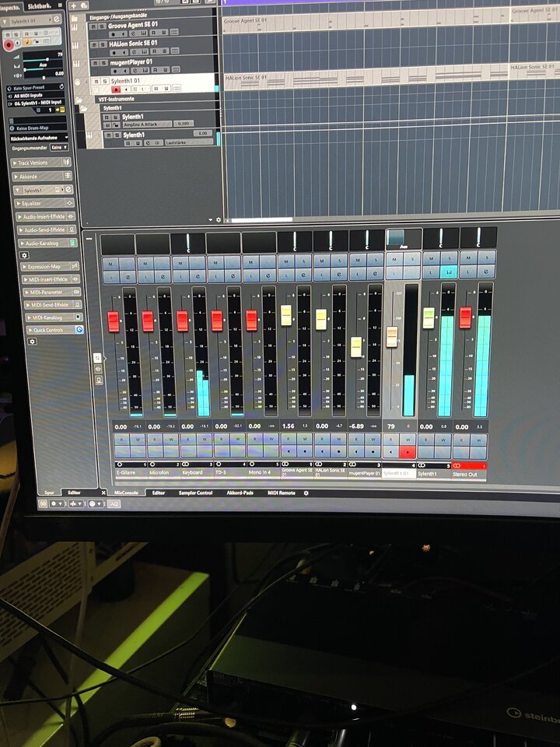560x747 pixels.
Task: Open the Rückwirkende Aufnahme dropdown
Action: coord(39,138)
